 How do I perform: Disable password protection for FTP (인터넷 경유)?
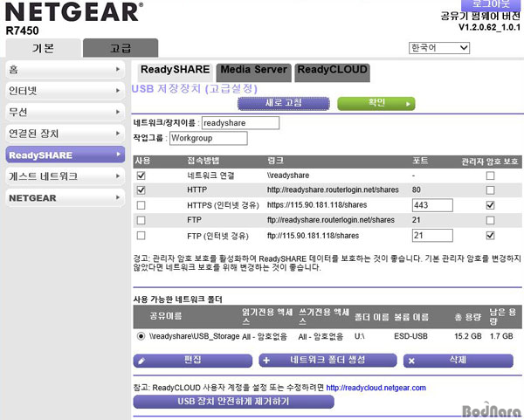tap(490, 236)
